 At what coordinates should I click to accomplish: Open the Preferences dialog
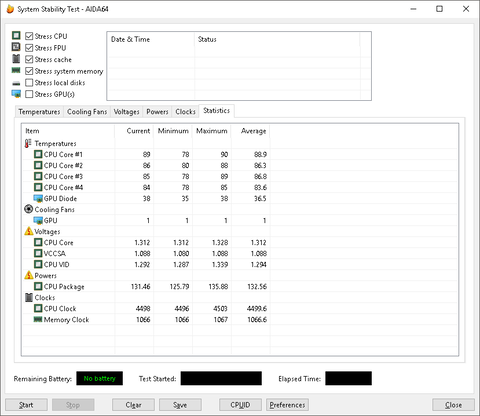pyautogui.click(x=287, y=405)
